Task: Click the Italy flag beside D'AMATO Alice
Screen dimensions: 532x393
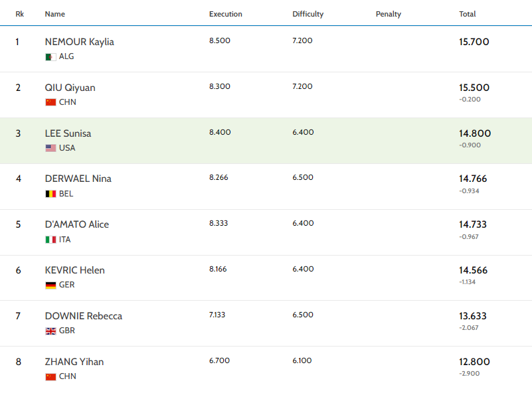Action: (x=50, y=240)
